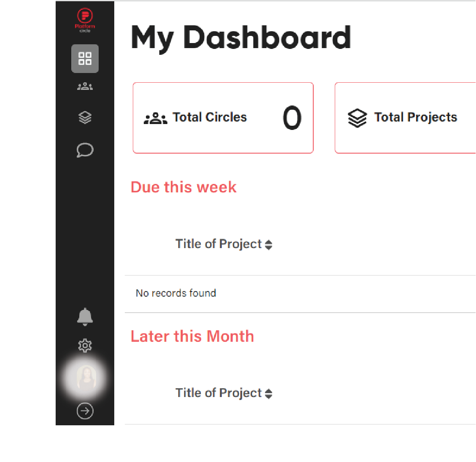Click the layers icon in Total Projects card

pyautogui.click(x=357, y=118)
